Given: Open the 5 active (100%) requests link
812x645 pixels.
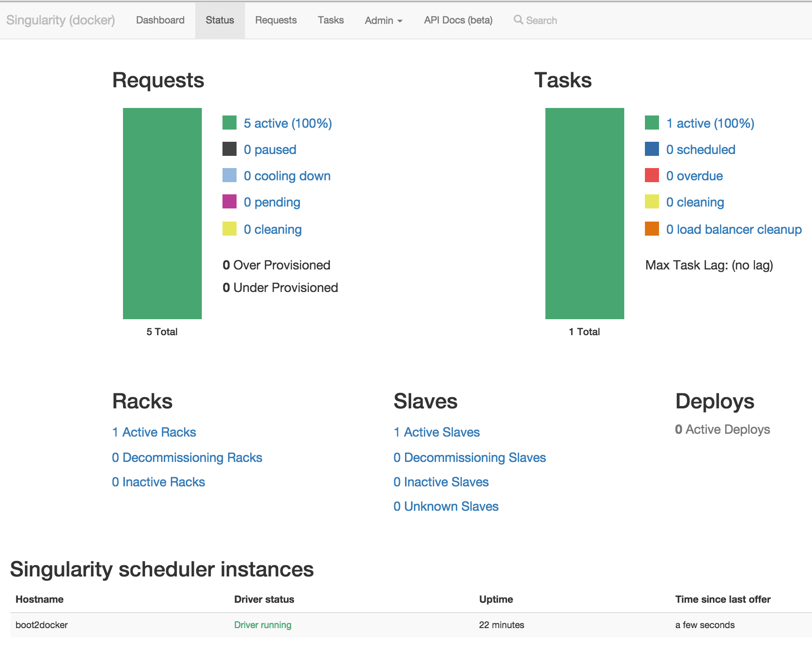Looking at the screenshot, I should (288, 123).
